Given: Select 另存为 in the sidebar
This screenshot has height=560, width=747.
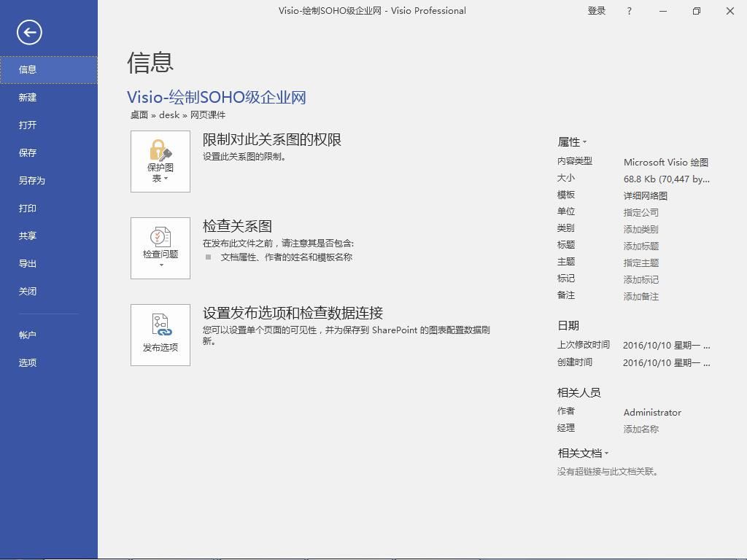Looking at the screenshot, I should [x=49, y=181].
